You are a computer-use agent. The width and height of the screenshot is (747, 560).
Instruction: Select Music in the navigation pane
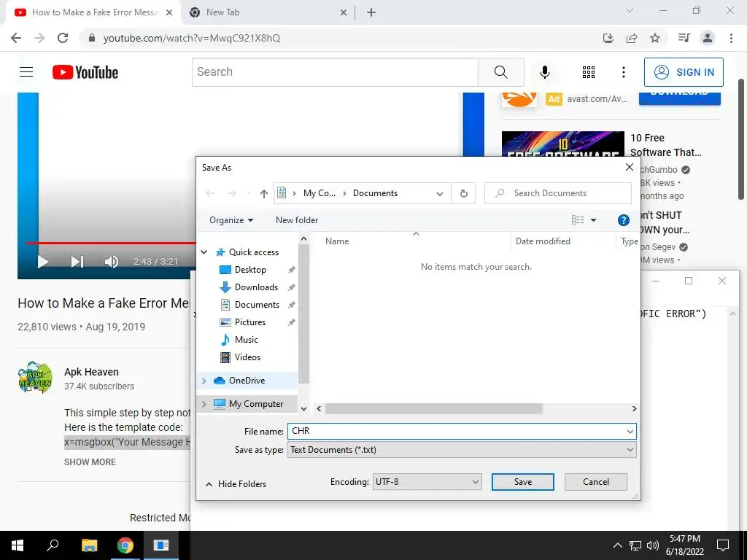click(x=246, y=340)
